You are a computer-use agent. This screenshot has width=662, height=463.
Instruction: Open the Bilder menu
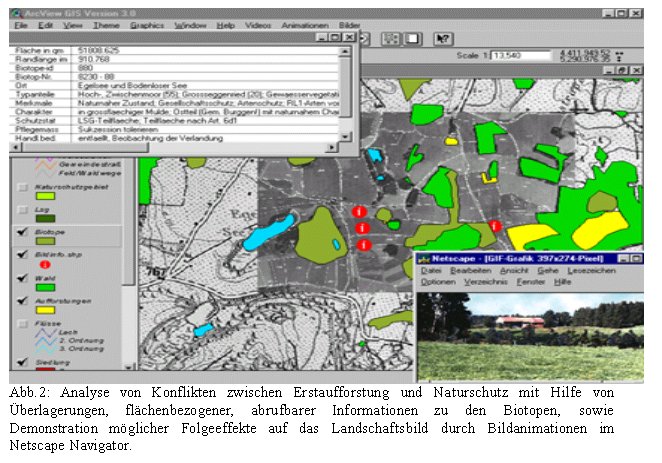[x=350, y=25]
